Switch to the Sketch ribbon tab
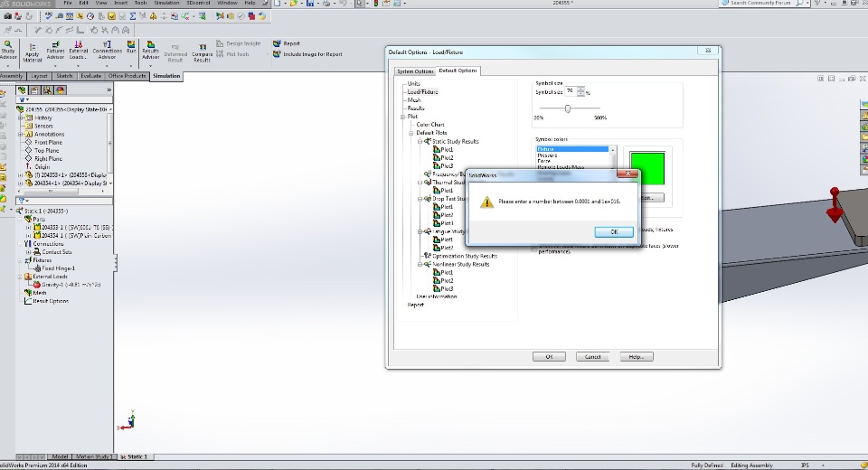The image size is (868, 470). (x=64, y=76)
